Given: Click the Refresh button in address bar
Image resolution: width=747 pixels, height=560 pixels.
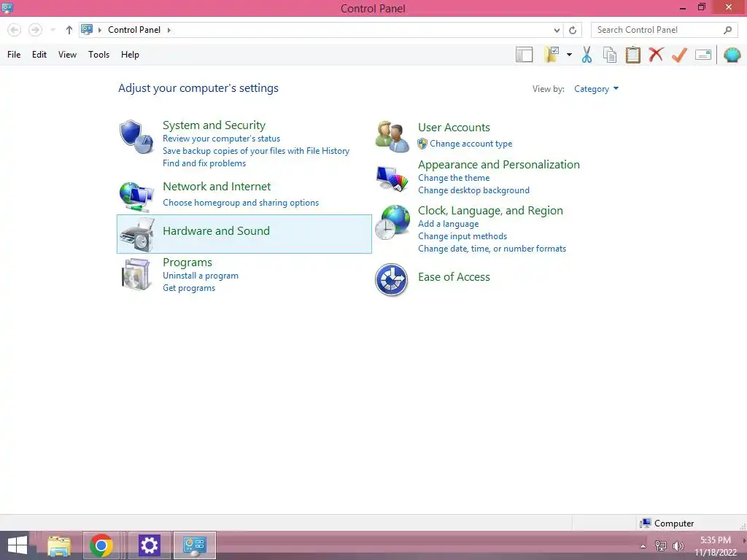Looking at the screenshot, I should [x=573, y=30].
